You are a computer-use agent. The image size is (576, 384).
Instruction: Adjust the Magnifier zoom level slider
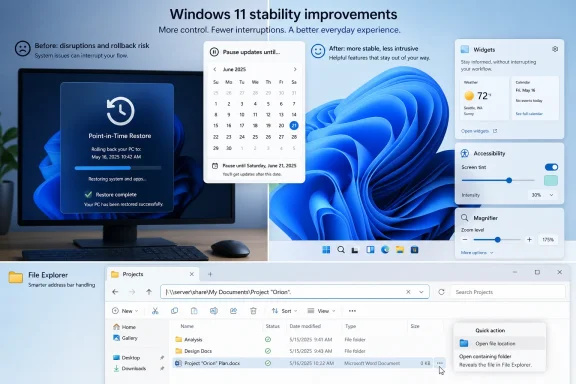coord(497,240)
